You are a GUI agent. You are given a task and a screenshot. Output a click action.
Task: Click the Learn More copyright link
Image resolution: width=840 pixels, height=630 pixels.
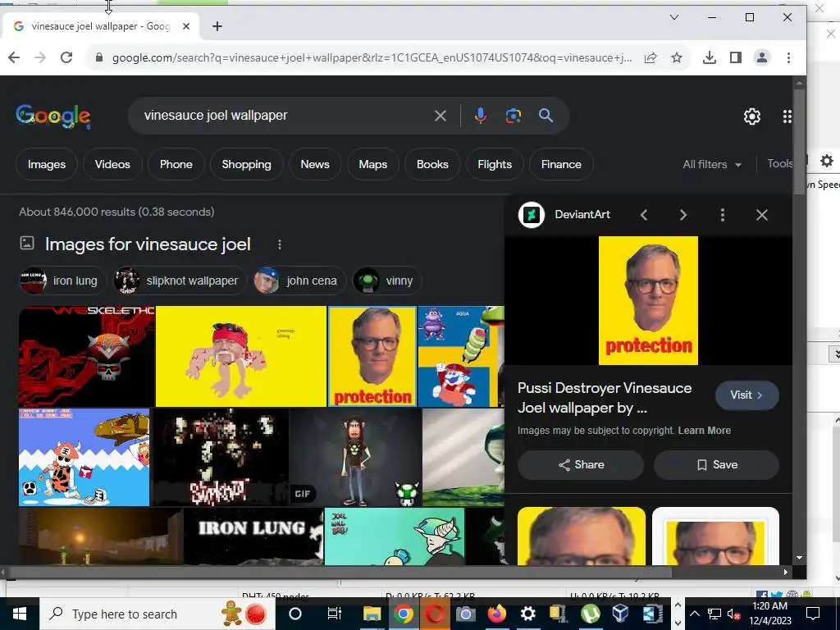point(704,431)
